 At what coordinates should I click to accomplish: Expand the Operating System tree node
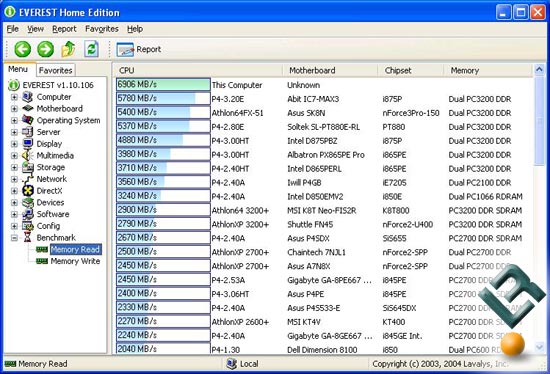pyautogui.click(x=14, y=120)
